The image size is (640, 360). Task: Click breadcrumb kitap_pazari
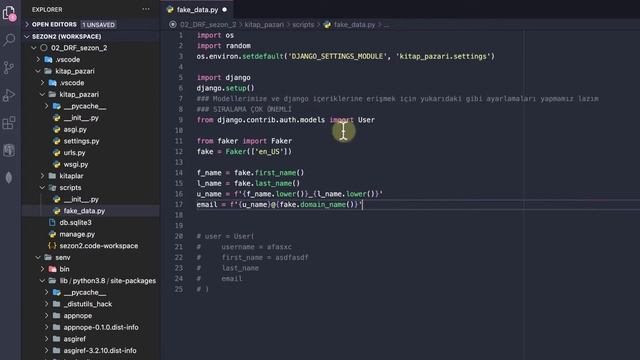click(x=264, y=24)
